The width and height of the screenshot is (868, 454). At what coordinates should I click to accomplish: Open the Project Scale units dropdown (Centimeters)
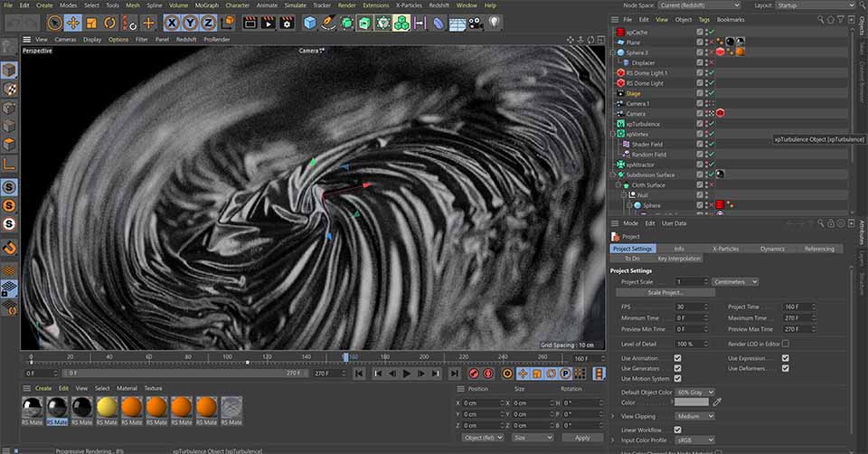pos(734,282)
